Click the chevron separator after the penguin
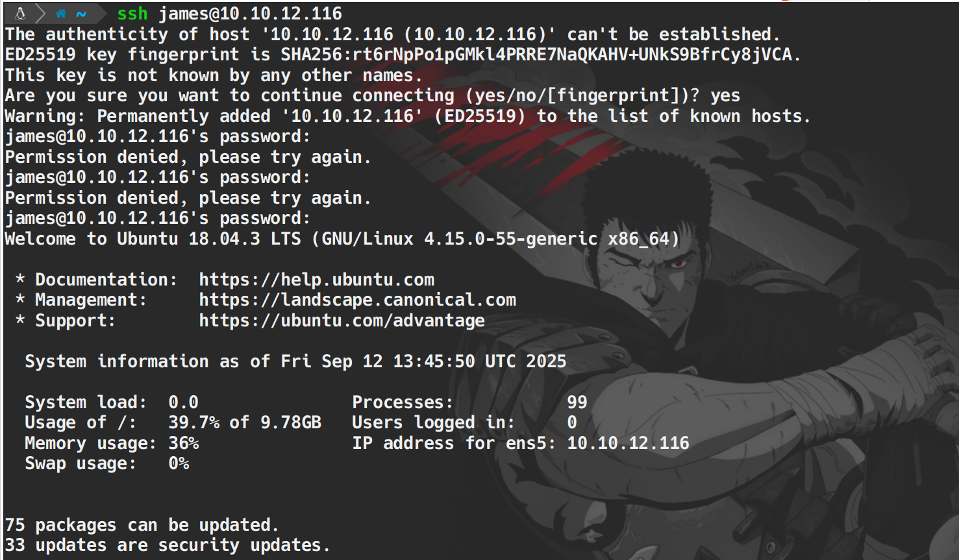 pyautogui.click(x=40, y=13)
